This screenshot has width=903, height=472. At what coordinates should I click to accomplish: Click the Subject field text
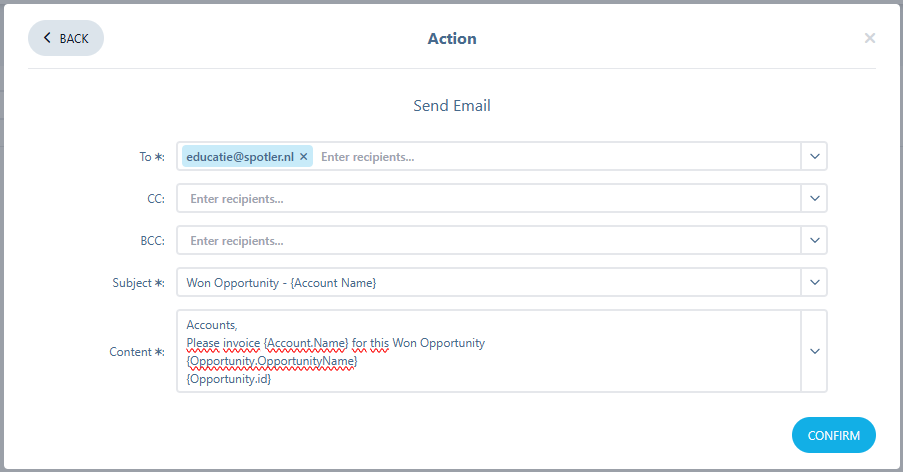point(281,283)
